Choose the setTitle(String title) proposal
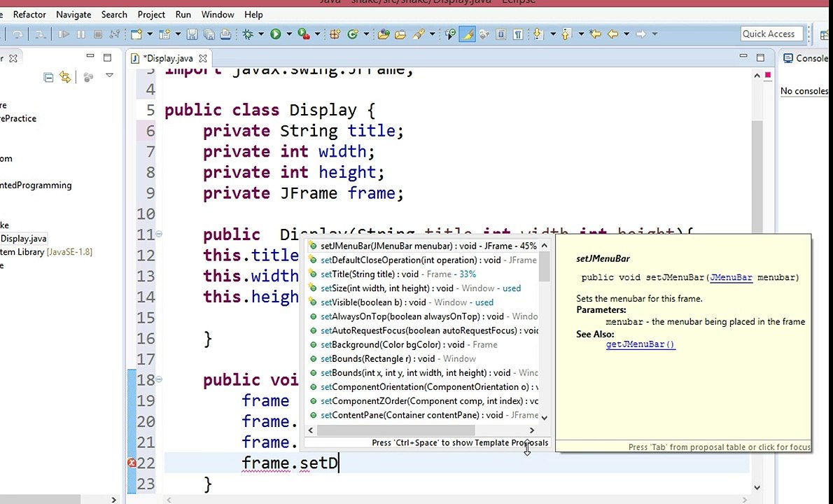Image resolution: width=833 pixels, height=504 pixels. 423,274
